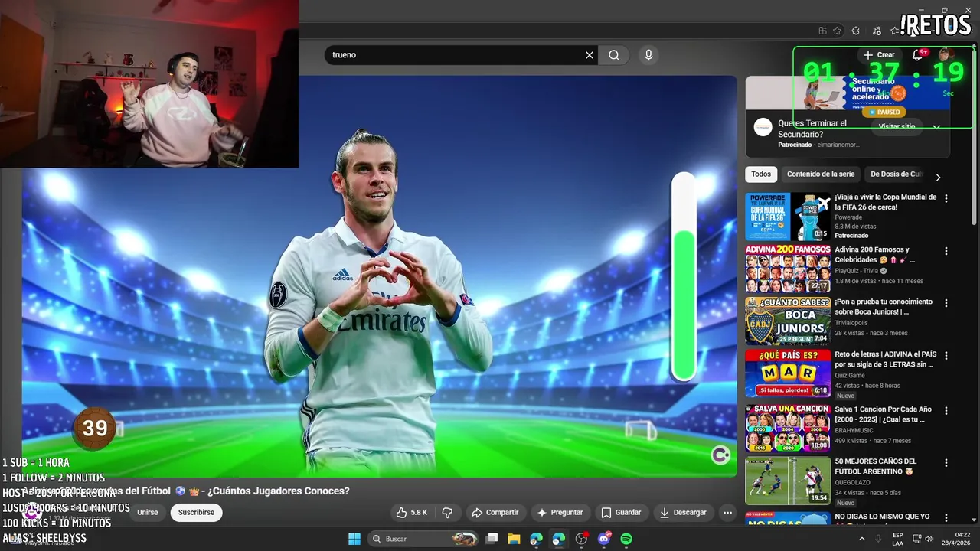Open Spotify from the taskbar
Viewport: 980px width, 551px height.
626,539
